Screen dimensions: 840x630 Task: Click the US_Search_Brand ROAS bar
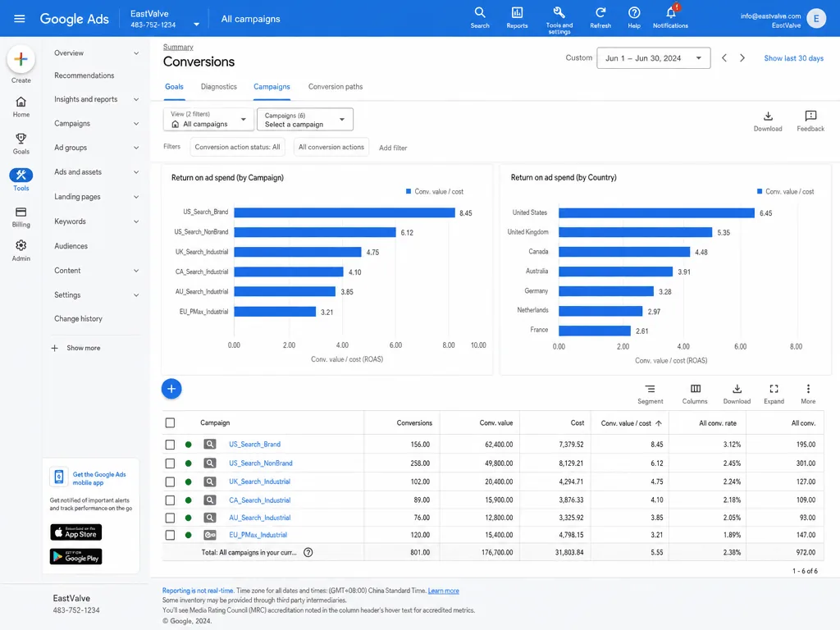click(x=345, y=212)
